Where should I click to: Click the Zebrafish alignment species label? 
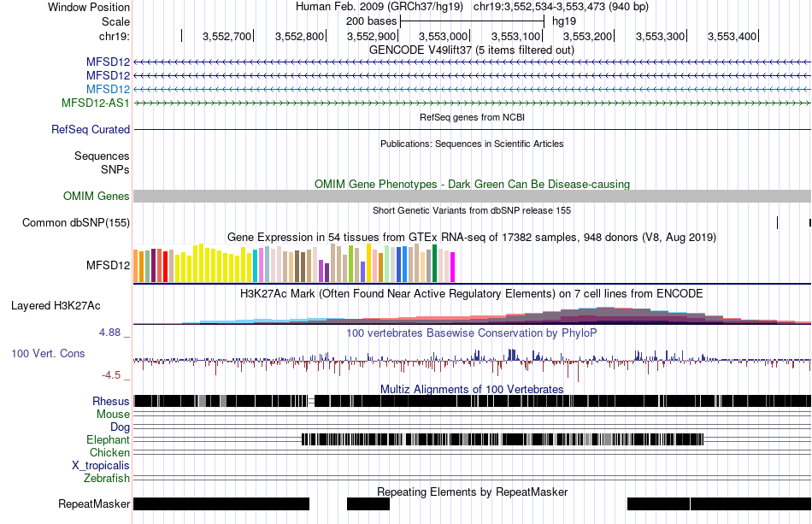106,478
